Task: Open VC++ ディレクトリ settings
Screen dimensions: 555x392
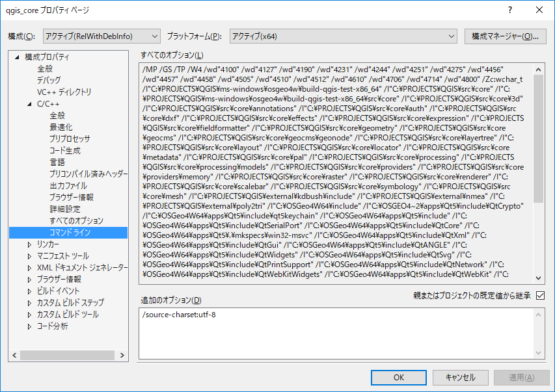Action: click(x=64, y=92)
